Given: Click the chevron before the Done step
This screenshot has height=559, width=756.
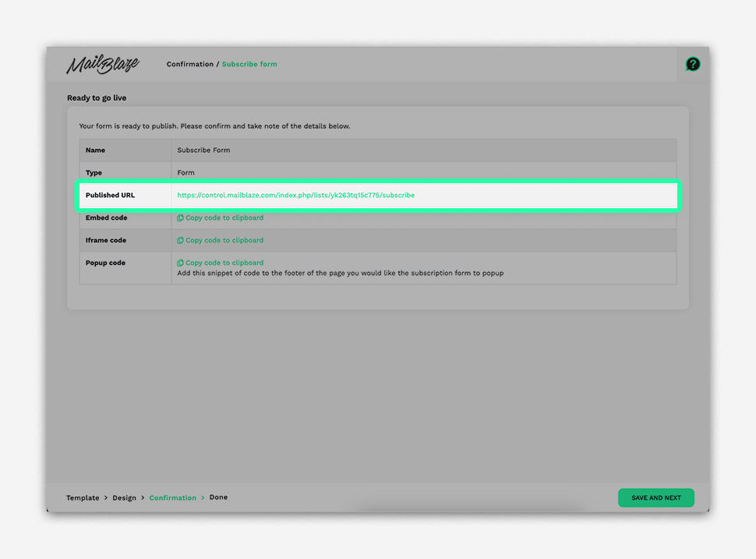Looking at the screenshot, I should tap(203, 498).
